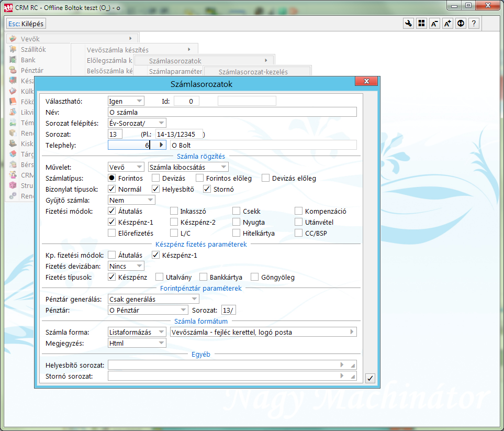Open the Választható dropdown
This screenshot has width=504, height=431.
[x=139, y=101]
